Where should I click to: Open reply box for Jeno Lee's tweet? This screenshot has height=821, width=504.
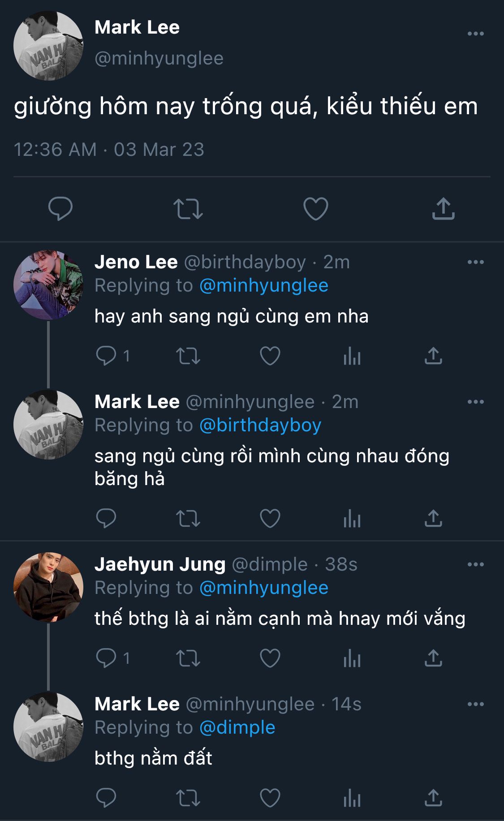tap(106, 356)
